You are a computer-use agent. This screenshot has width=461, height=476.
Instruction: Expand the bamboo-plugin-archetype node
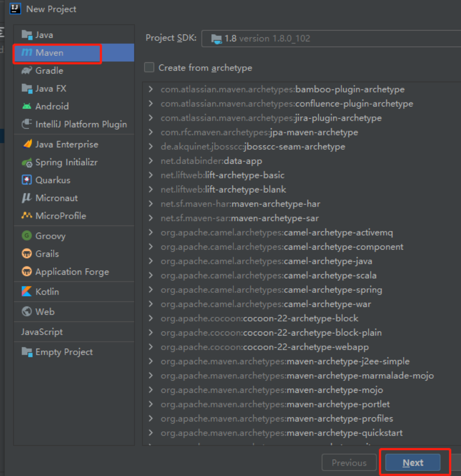click(151, 89)
